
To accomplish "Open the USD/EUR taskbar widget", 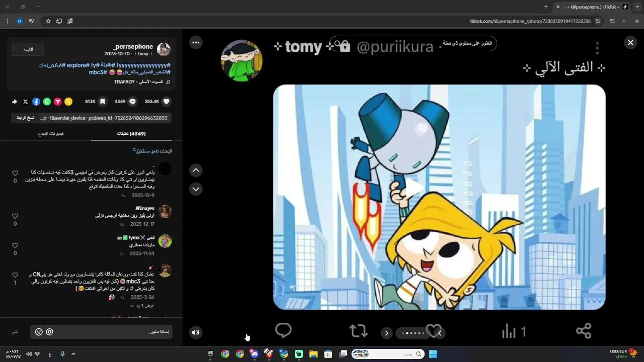I will pos(624,354).
